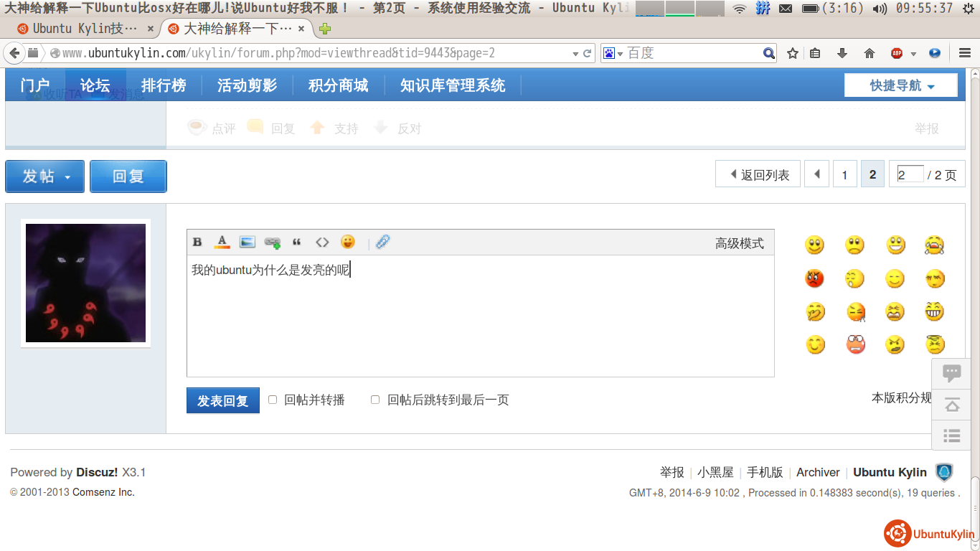Insert code block with the code icon

tap(322, 242)
